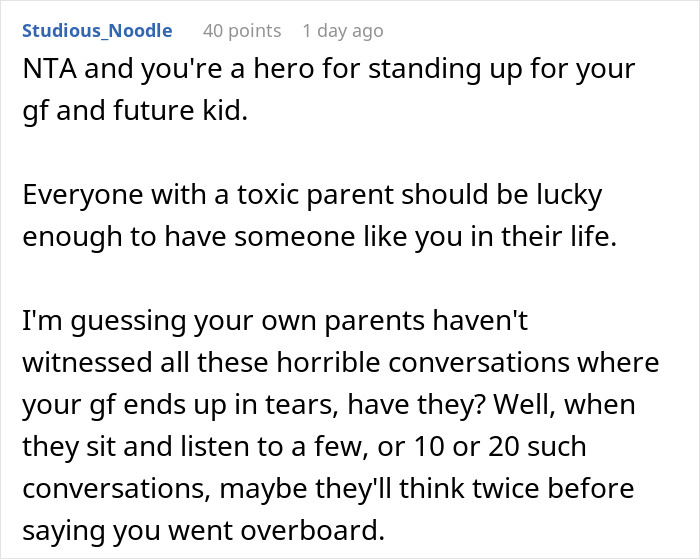Click the word 'hero' in first sentence

(284, 69)
